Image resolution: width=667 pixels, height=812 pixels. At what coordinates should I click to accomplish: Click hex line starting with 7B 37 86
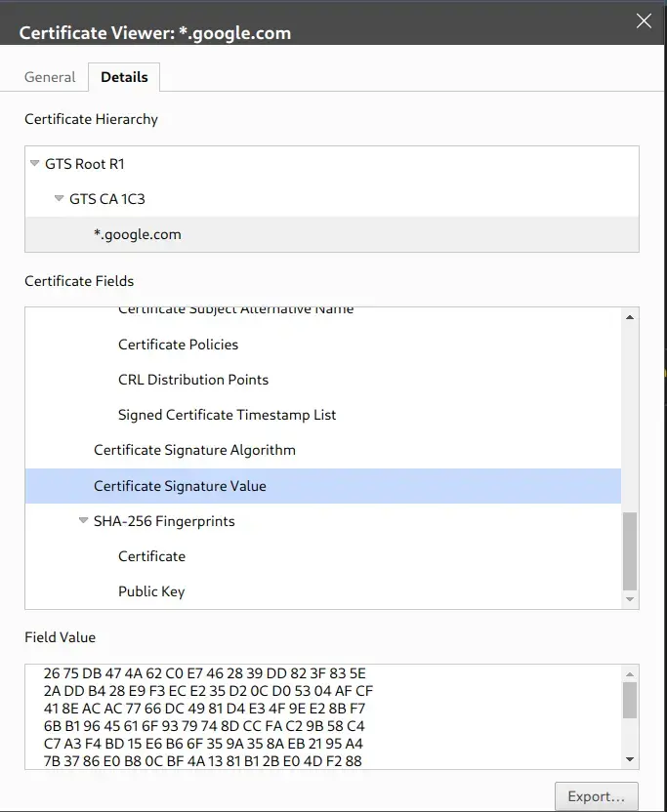(203, 762)
